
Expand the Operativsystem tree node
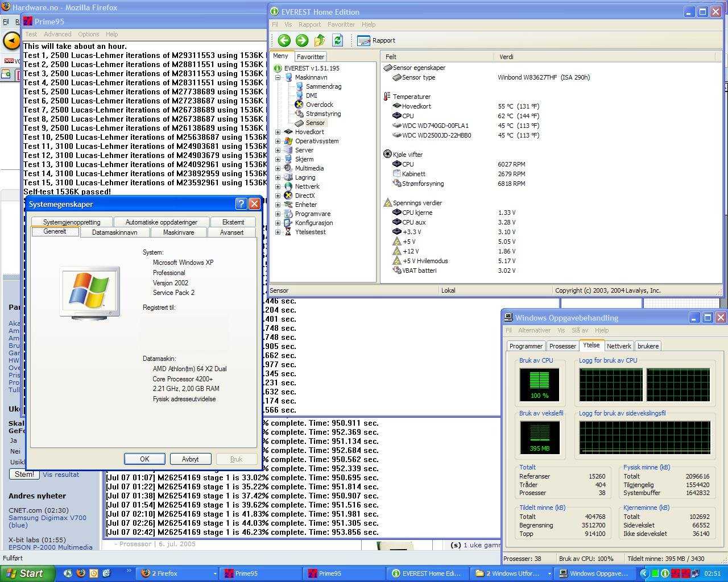coord(278,141)
